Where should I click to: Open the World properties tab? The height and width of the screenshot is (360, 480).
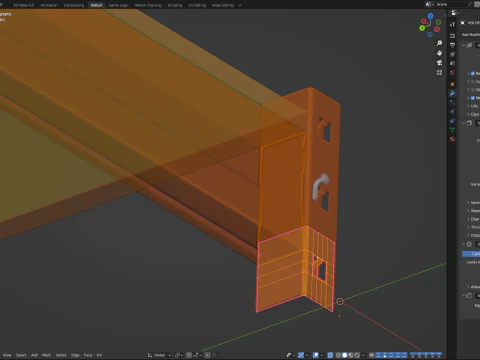click(x=452, y=73)
